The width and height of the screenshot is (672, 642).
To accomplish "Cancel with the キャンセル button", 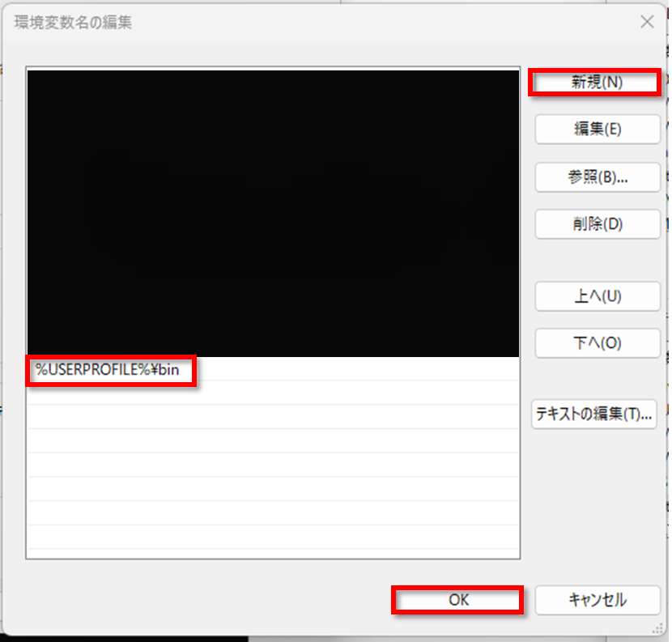I will 598,600.
